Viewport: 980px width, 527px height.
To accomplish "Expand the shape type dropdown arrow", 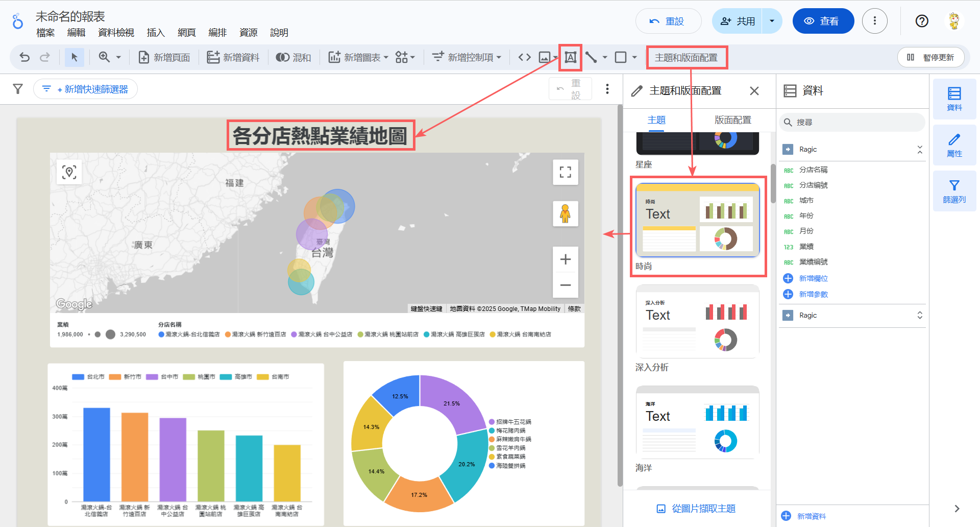I will tap(634, 57).
